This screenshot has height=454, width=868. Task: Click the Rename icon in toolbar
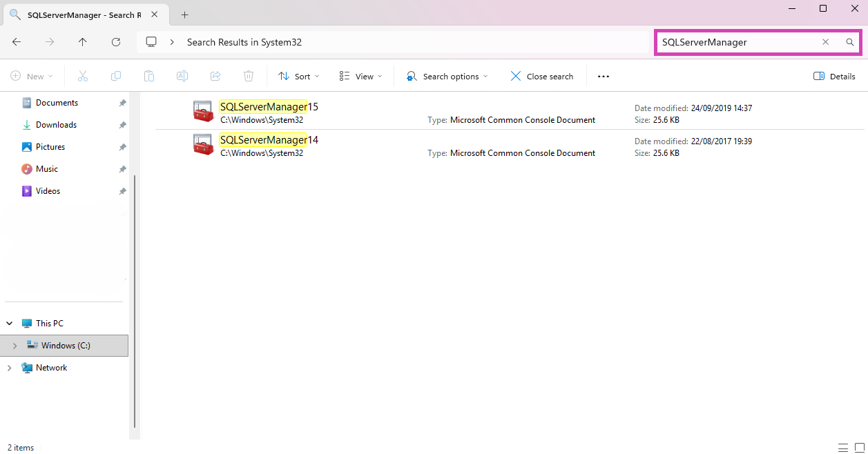coord(182,77)
